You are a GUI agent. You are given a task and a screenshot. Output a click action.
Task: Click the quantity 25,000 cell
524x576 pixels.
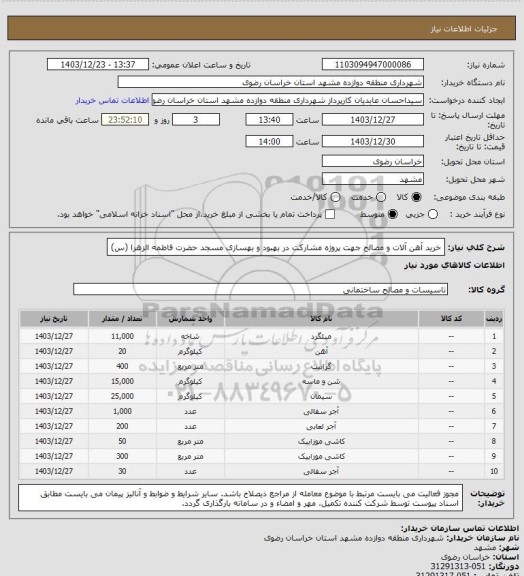tap(122, 397)
